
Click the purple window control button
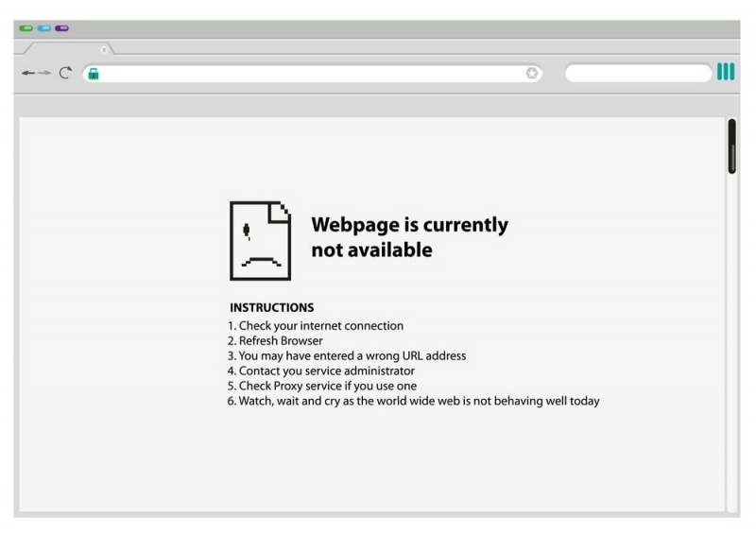(x=61, y=28)
